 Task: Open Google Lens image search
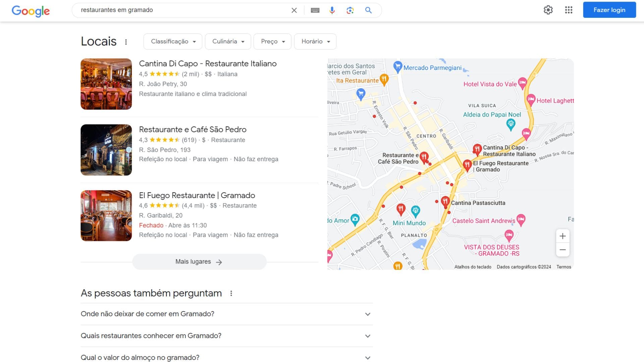350,10
